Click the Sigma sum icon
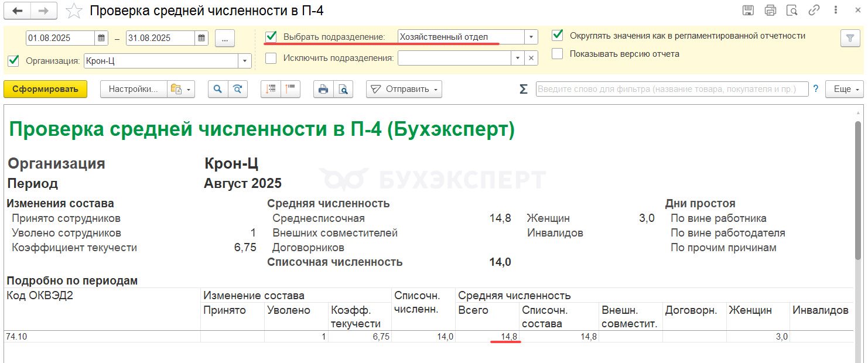The width and height of the screenshot is (868, 363). 523,89
